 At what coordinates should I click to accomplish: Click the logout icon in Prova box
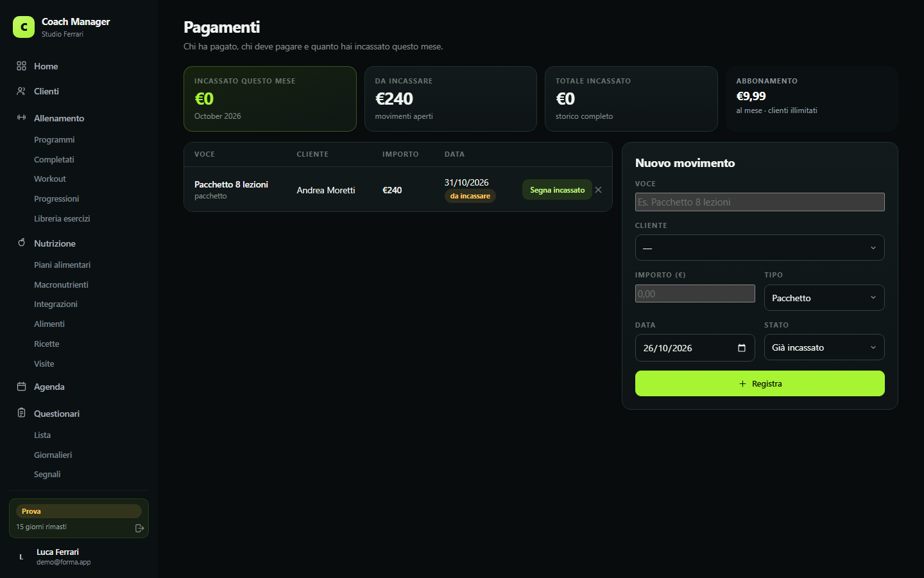(x=139, y=528)
